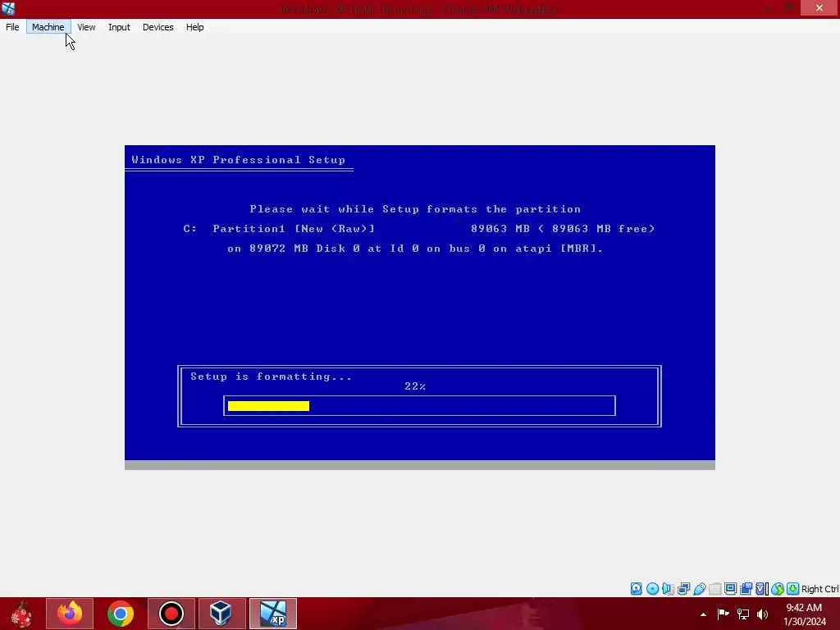This screenshot has height=630, width=840.
Task: Open the Action Center flag icon
Action: (x=724, y=614)
